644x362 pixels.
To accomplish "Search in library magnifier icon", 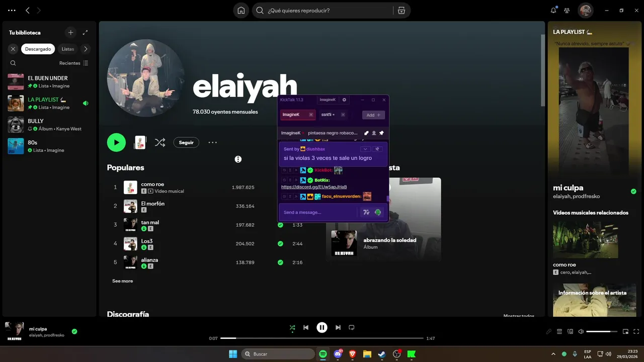I will click(x=13, y=63).
